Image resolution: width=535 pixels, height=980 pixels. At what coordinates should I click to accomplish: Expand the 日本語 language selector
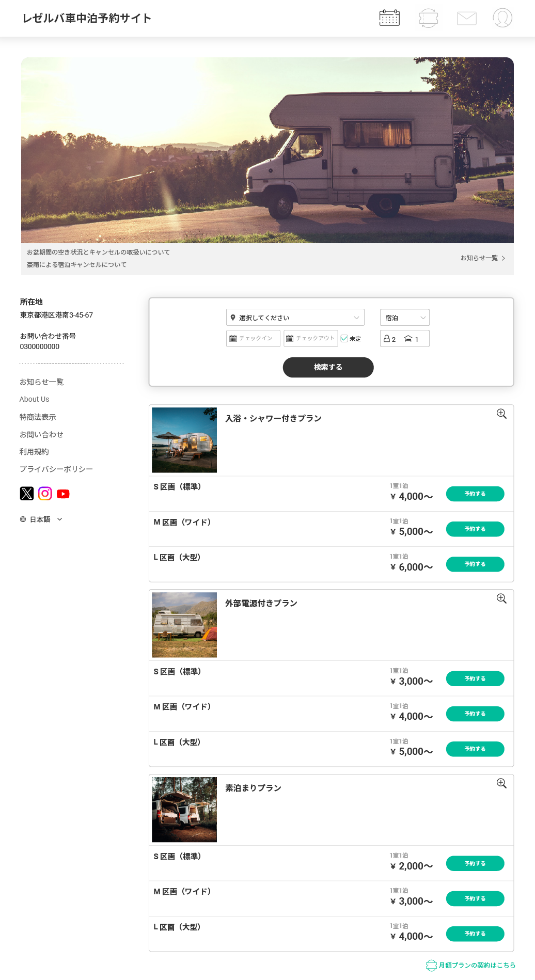click(41, 519)
